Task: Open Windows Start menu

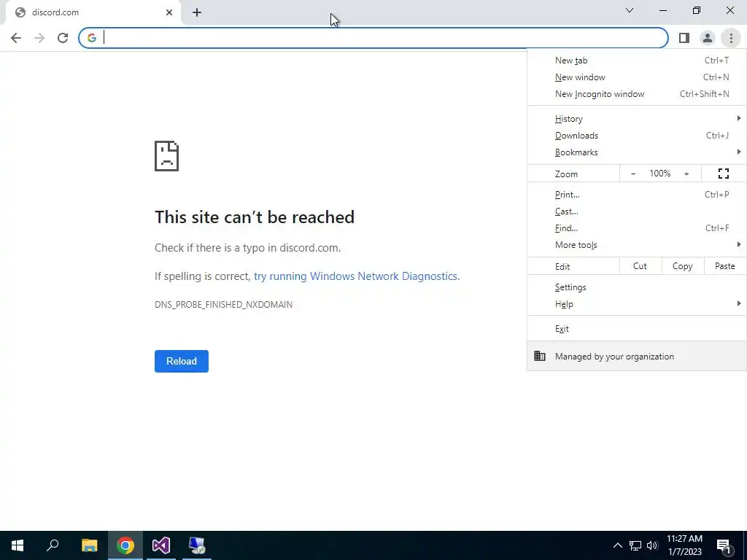Action: 18,545
